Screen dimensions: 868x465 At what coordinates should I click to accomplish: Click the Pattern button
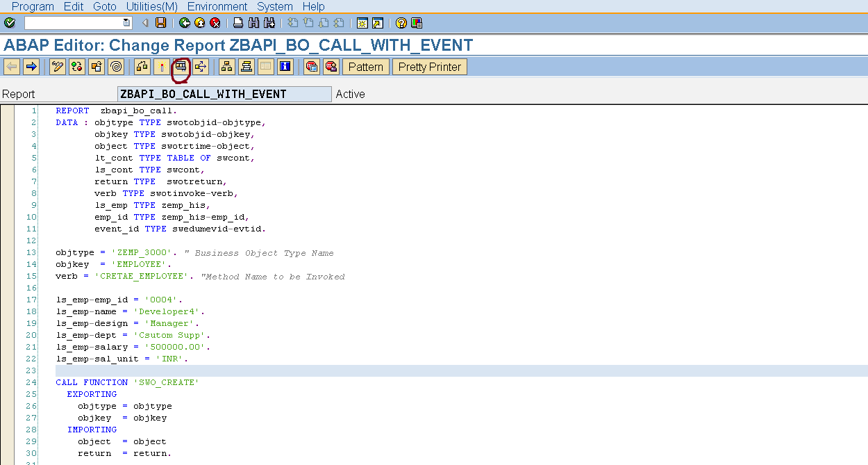pyautogui.click(x=366, y=67)
